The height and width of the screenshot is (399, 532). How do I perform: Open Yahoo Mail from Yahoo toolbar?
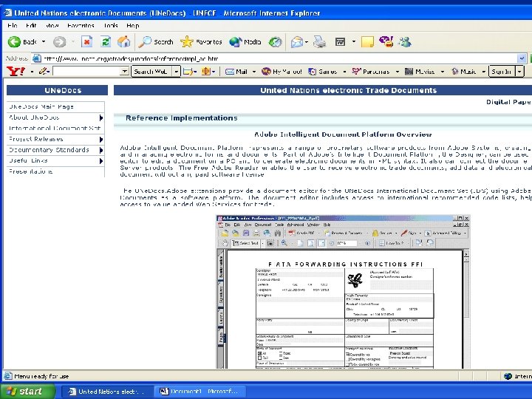(236, 72)
